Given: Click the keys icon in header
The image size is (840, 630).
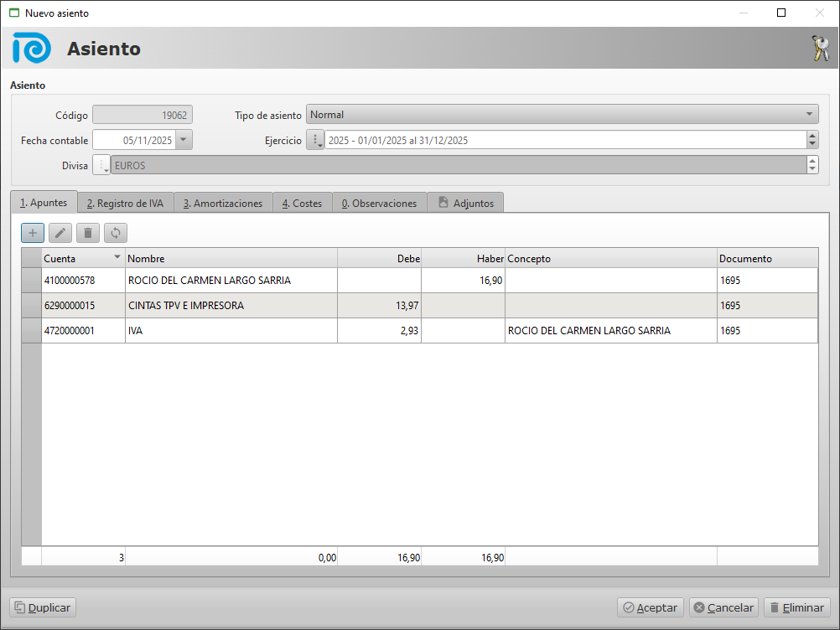Looking at the screenshot, I should 820,49.
